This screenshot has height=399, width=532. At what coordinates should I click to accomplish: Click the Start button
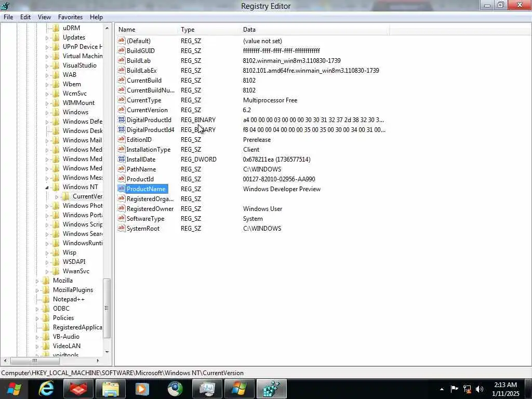pos(14,389)
